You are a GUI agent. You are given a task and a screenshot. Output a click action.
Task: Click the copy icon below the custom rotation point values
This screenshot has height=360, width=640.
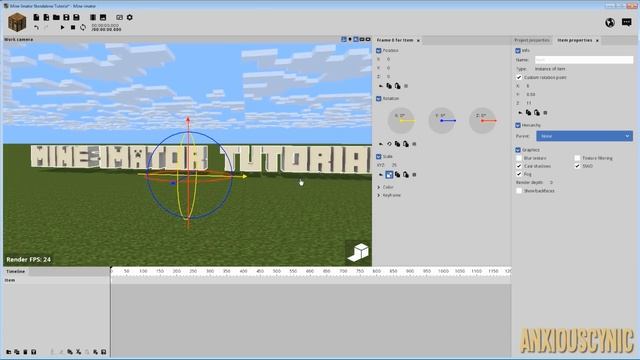click(528, 113)
